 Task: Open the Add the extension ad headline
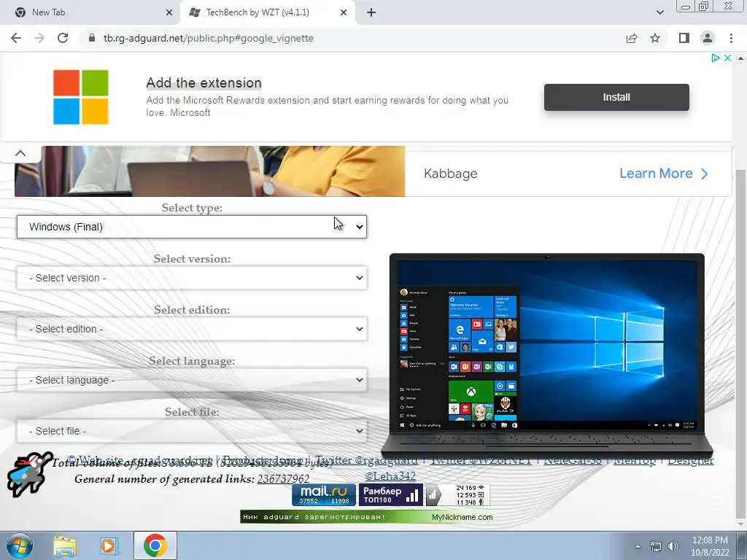coord(204,83)
